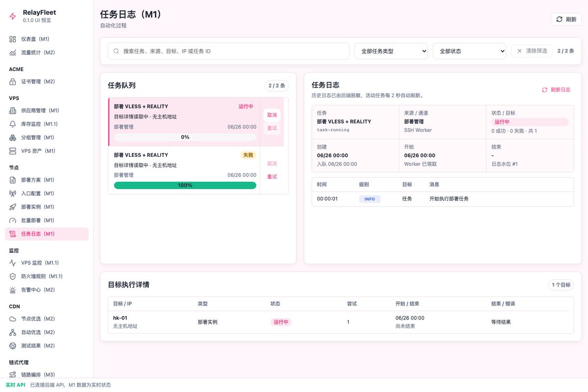Click SSH Worker text in task details
Screen dimensions: 588x392
(418, 130)
